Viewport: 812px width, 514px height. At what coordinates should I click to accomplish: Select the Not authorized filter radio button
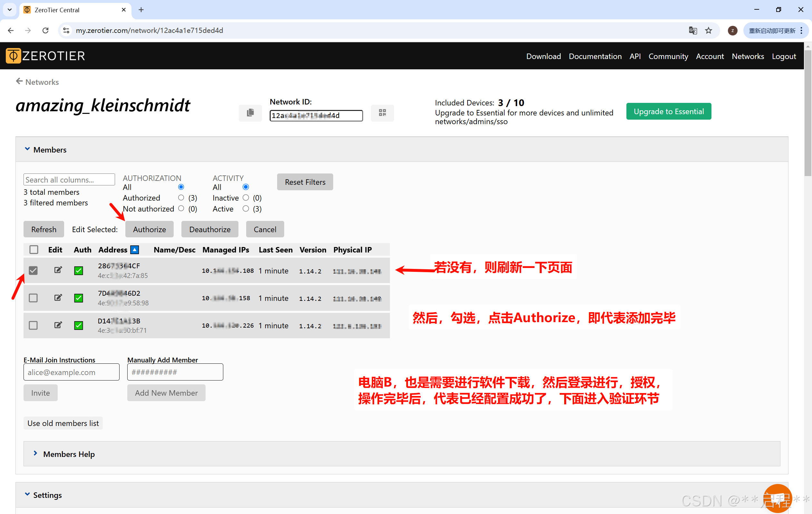coord(181,209)
